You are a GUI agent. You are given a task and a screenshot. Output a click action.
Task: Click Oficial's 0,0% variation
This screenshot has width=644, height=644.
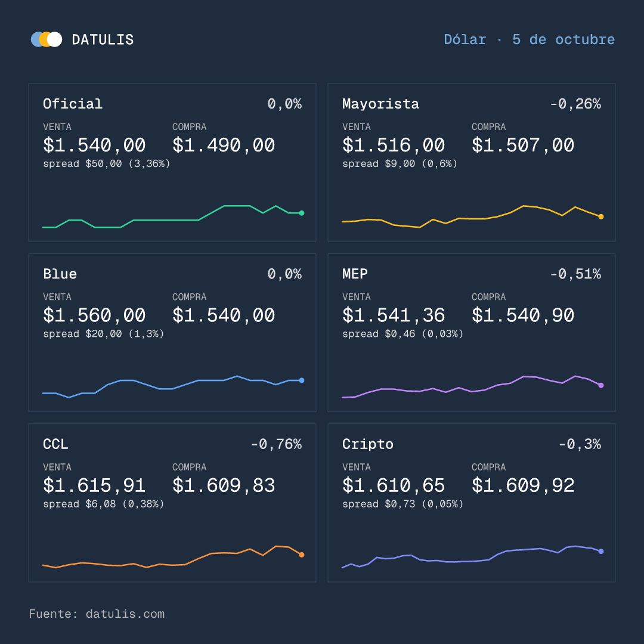point(284,104)
